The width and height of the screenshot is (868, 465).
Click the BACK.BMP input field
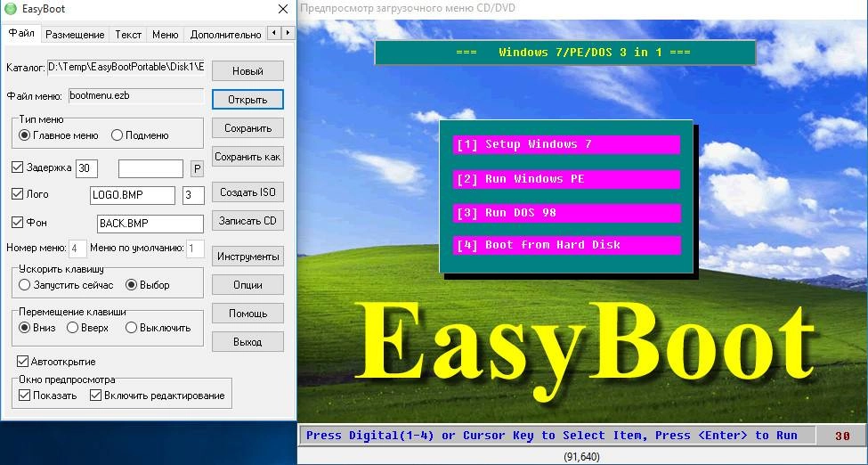coord(150,224)
